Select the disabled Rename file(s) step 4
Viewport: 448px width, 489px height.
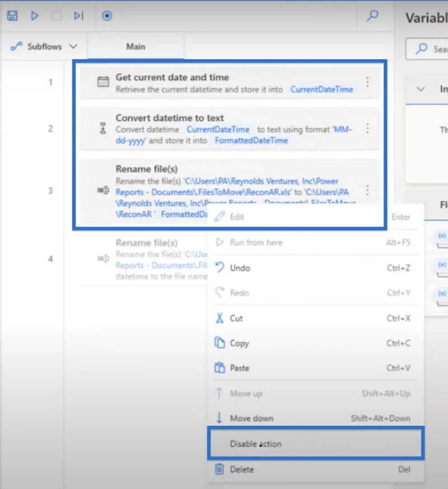[144, 260]
